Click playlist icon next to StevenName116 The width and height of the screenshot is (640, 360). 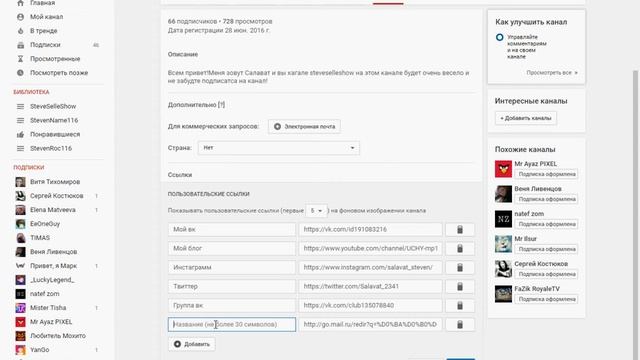pos(20,120)
